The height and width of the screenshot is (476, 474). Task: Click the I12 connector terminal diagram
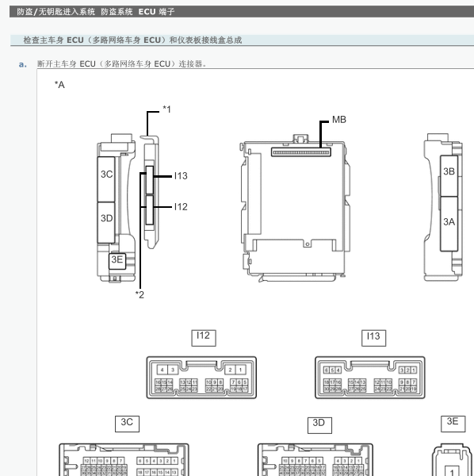coord(201,378)
